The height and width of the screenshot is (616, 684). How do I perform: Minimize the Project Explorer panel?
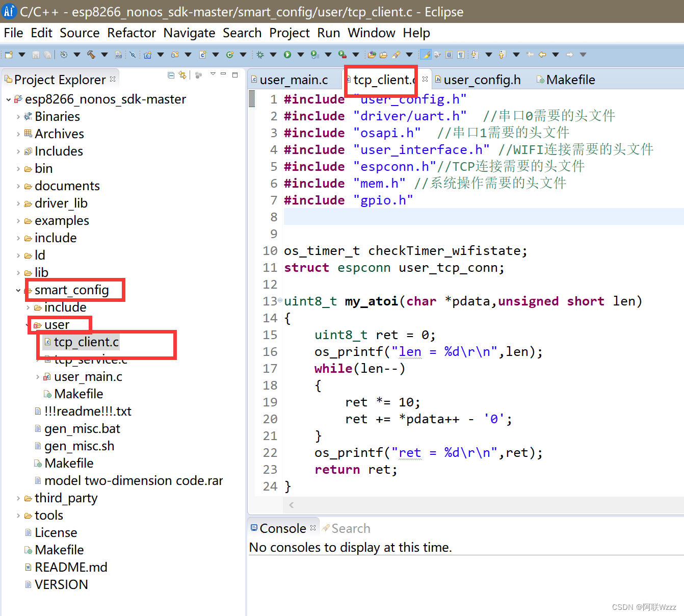223,73
